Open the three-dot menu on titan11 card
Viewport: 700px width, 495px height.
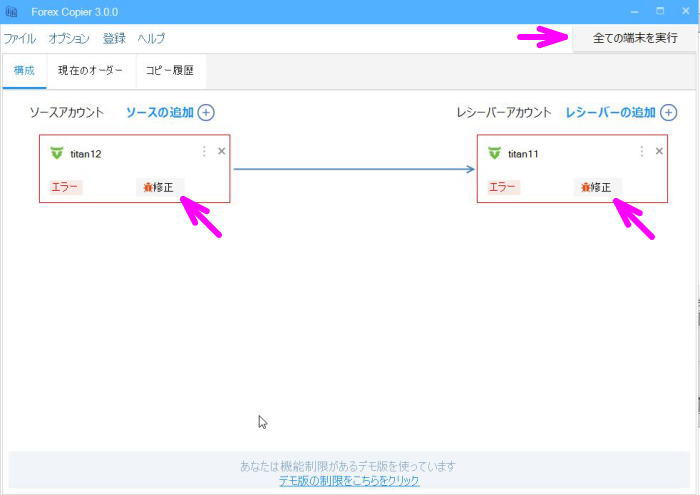[642, 151]
